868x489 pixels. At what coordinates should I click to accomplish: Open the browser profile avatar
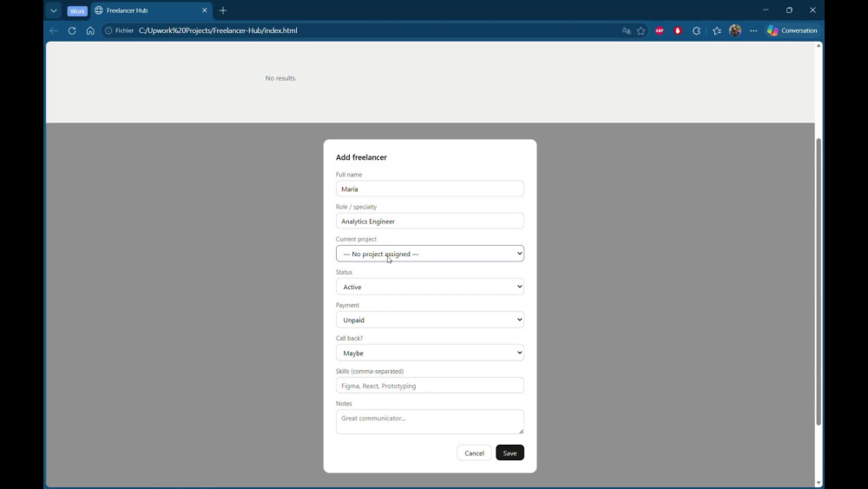(735, 30)
